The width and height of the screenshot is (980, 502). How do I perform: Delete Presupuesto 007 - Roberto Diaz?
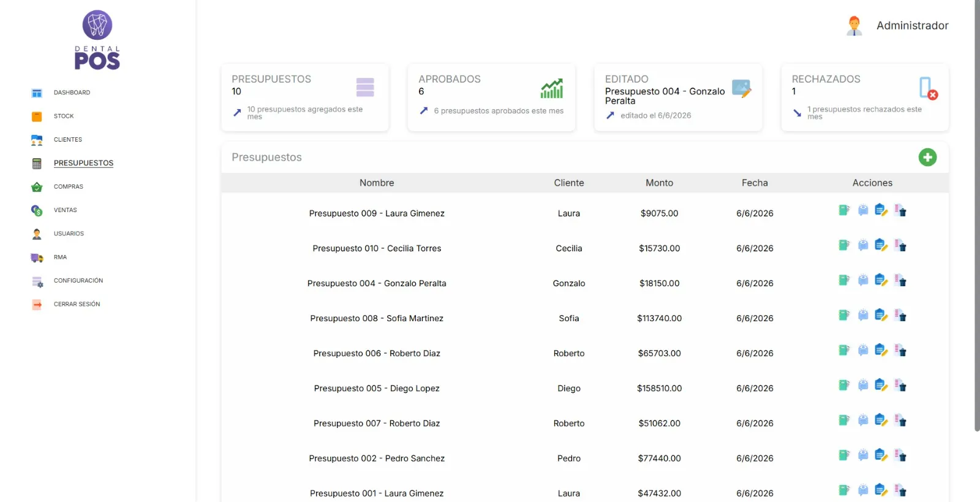pos(900,420)
